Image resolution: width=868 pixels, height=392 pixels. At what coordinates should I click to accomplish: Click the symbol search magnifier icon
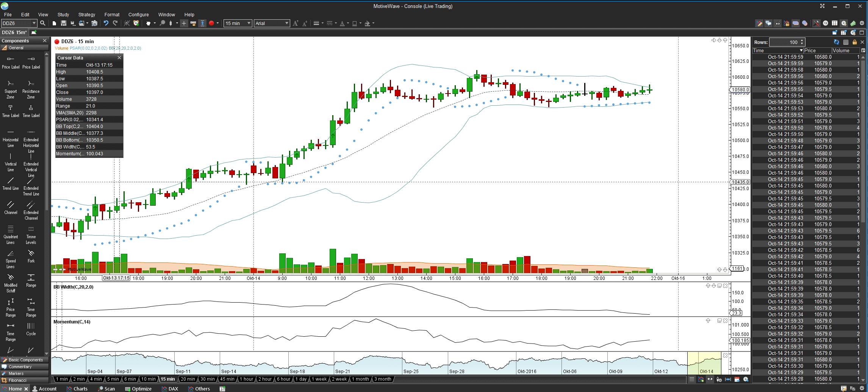43,23
